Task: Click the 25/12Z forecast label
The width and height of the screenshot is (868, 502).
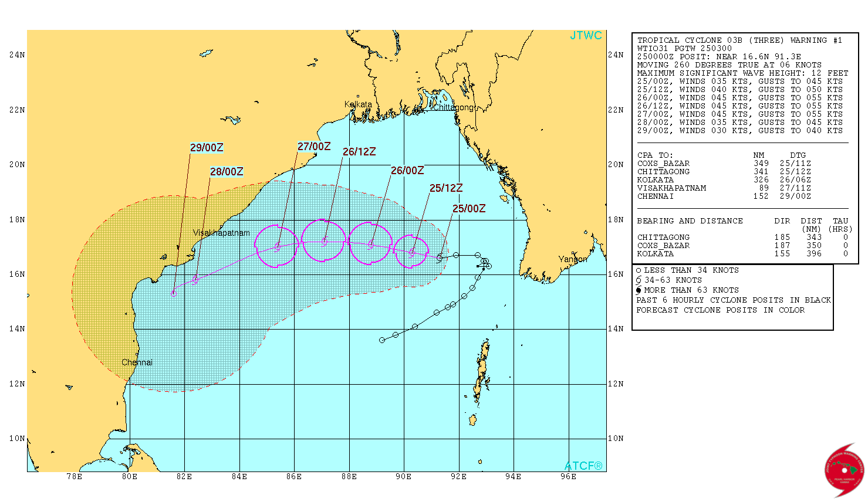Action: pyautogui.click(x=446, y=188)
